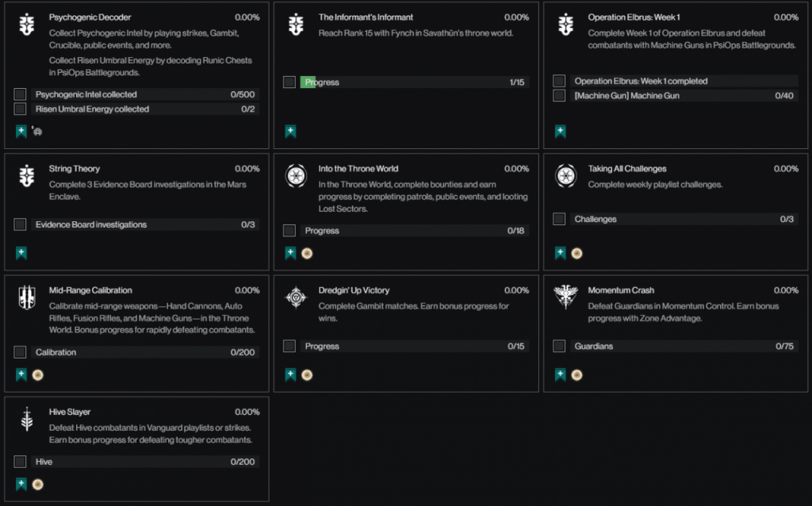Click the Risen Umbral Energy collected row

(145, 109)
